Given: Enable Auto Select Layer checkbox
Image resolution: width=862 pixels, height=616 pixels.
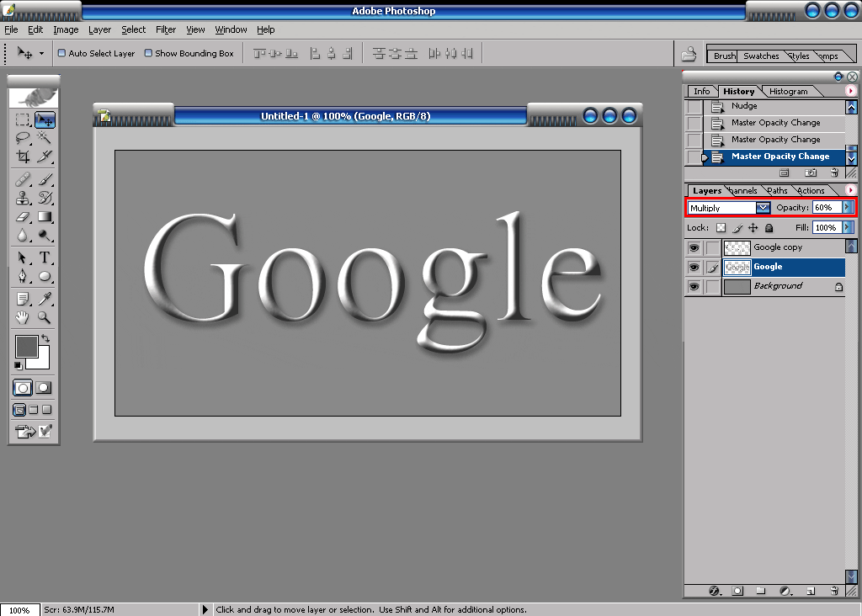Looking at the screenshot, I should coord(61,53).
